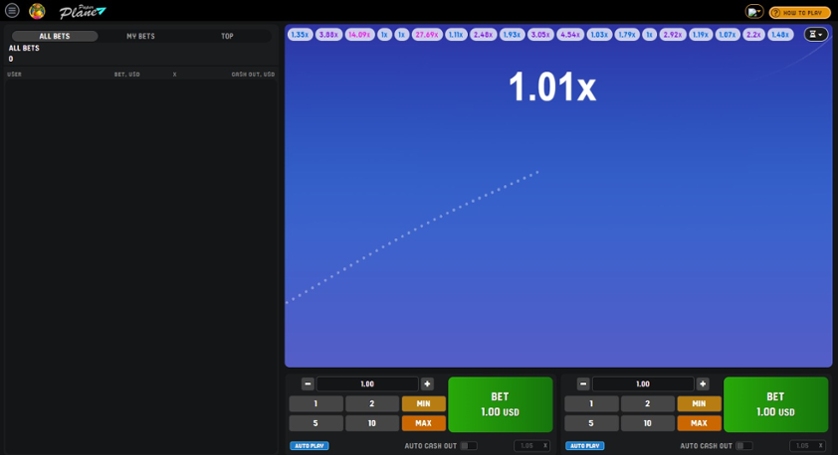
Task: Switch to the Top tab
Action: 227,36
